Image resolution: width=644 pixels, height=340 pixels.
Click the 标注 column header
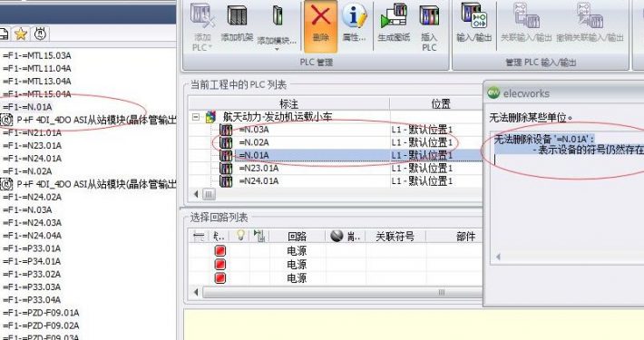(x=288, y=103)
